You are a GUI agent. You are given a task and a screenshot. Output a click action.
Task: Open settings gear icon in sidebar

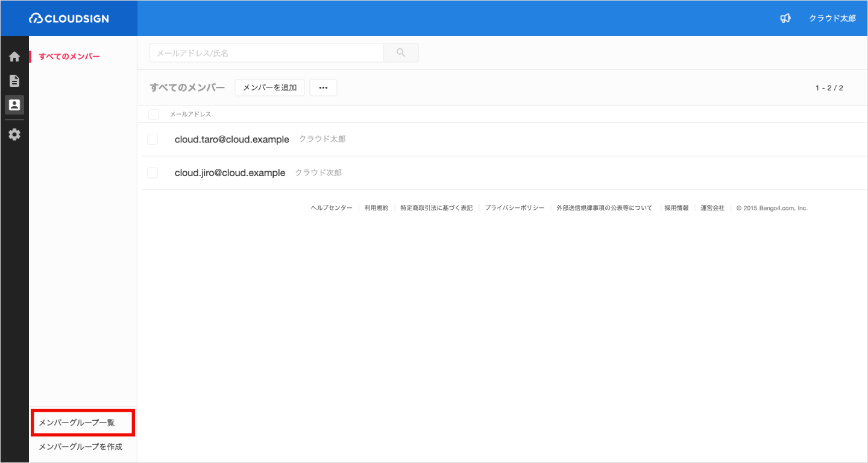pyautogui.click(x=14, y=134)
